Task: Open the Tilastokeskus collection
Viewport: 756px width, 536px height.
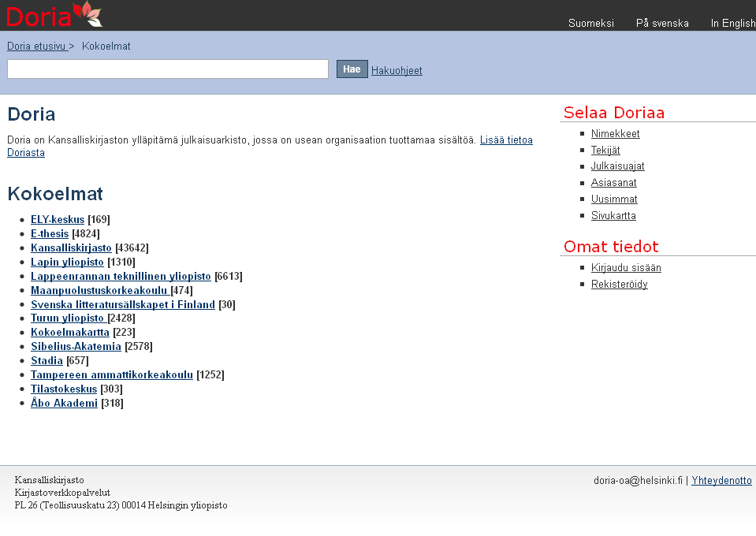Action: coord(64,389)
